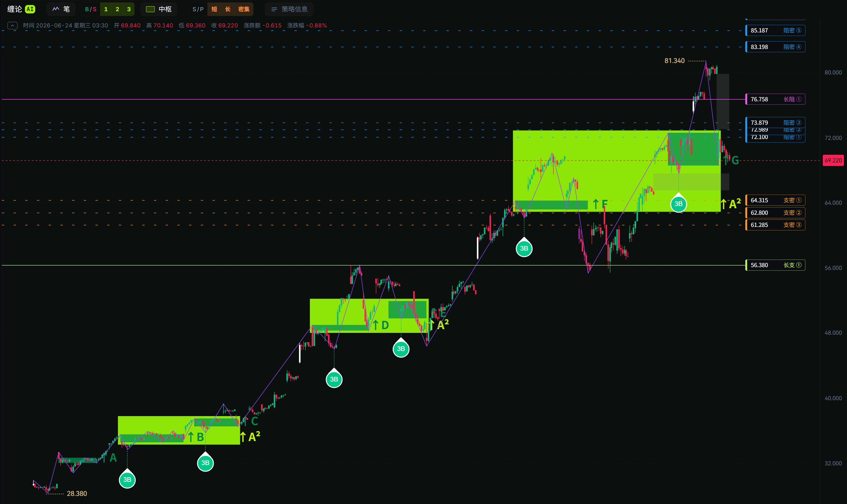This screenshot has width=847, height=504.
Task: Click the 80.000 axis price tick
Action: tap(833, 72)
